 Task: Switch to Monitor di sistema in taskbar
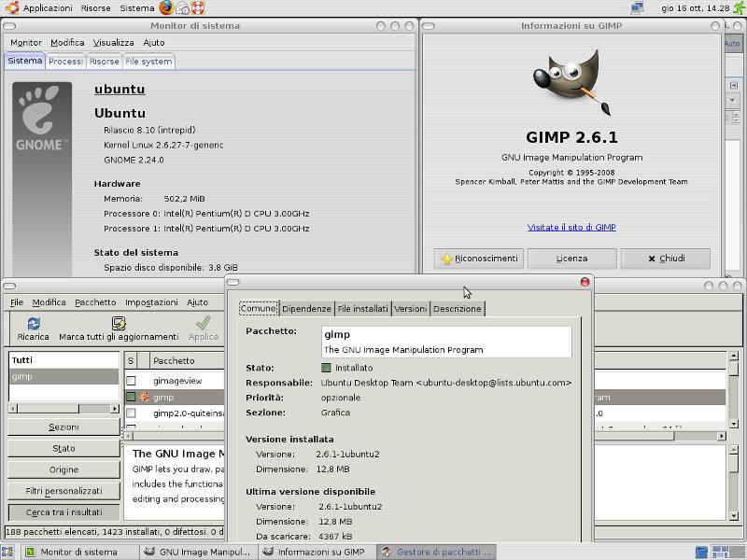79,552
